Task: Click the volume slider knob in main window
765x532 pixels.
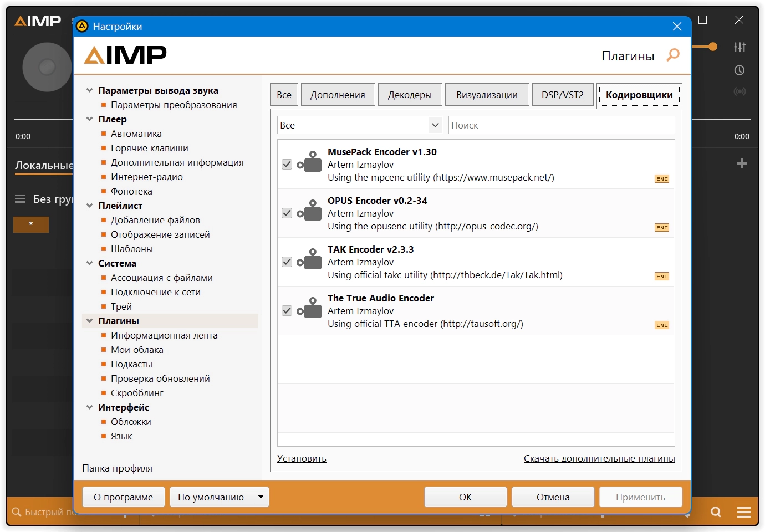Action: (x=713, y=47)
